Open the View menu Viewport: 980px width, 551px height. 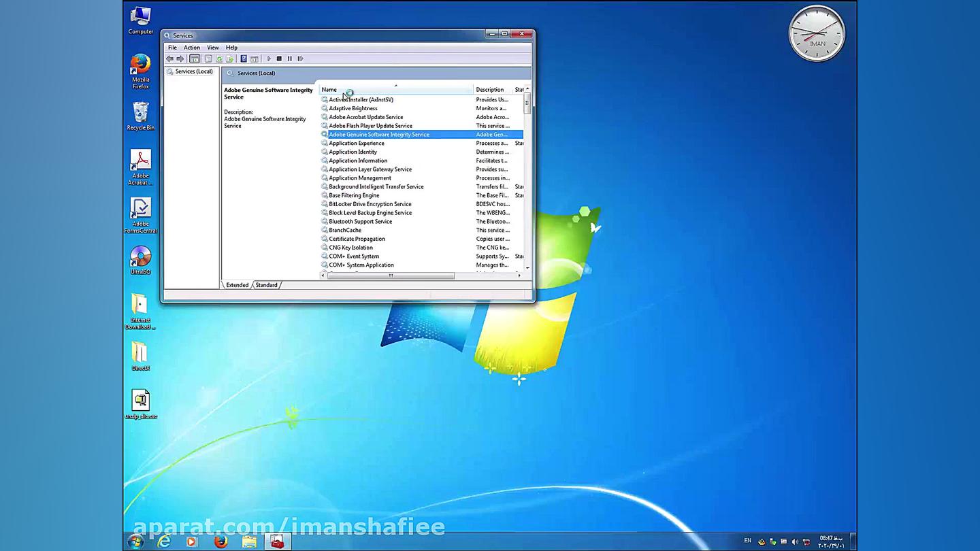[212, 48]
